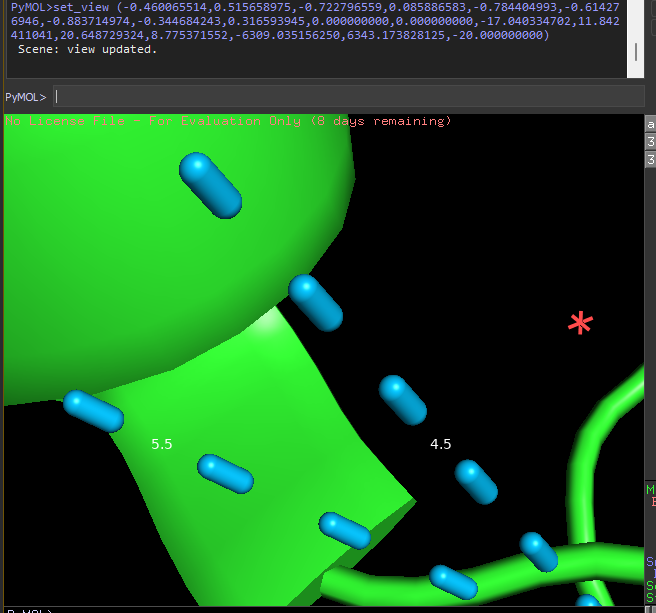The image size is (656, 613).
Task: Click the set_view command text in log
Action: (315, 21)
